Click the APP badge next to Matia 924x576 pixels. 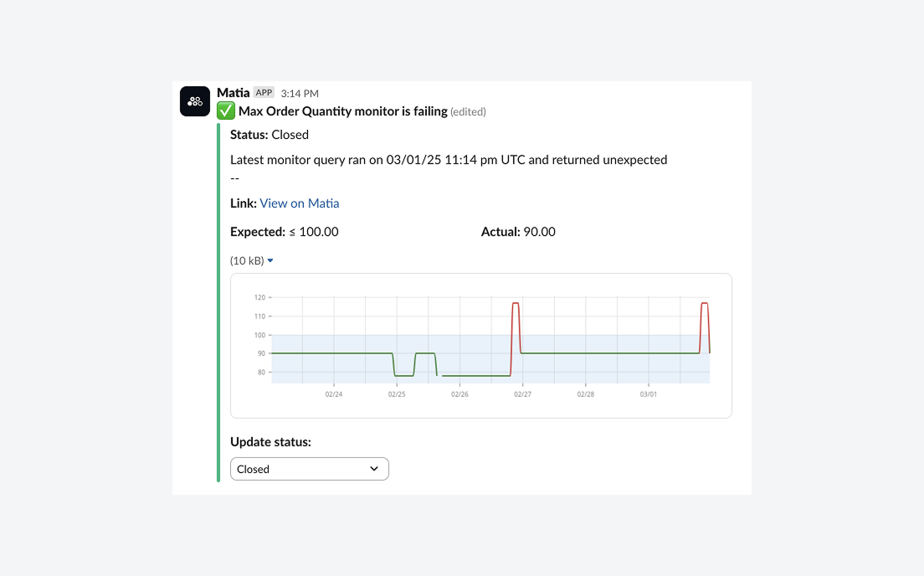(264, 92)
